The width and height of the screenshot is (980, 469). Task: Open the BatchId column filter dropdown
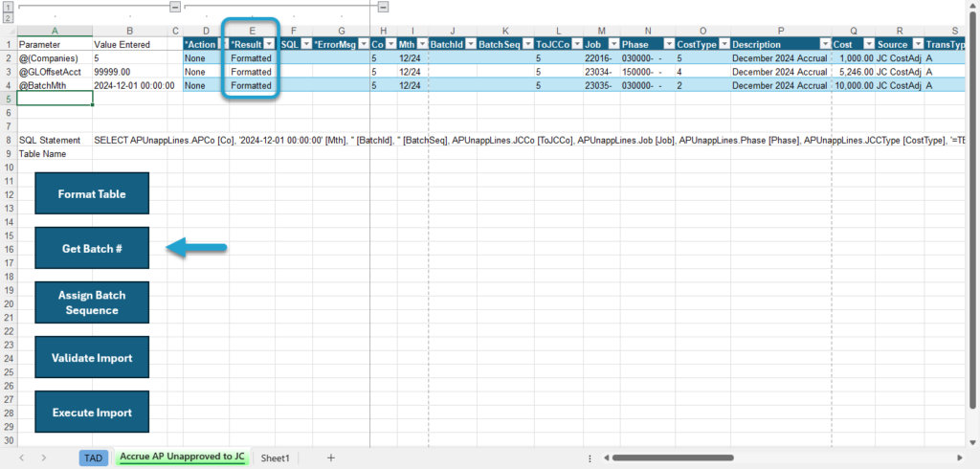(471, 44)
